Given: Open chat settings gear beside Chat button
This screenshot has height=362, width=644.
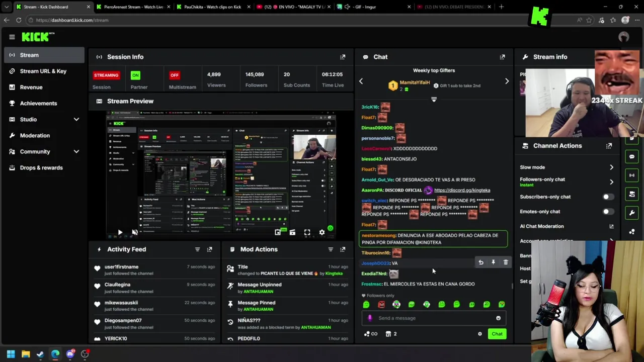Looking at the screenshot, I should [x=479, y=334].
